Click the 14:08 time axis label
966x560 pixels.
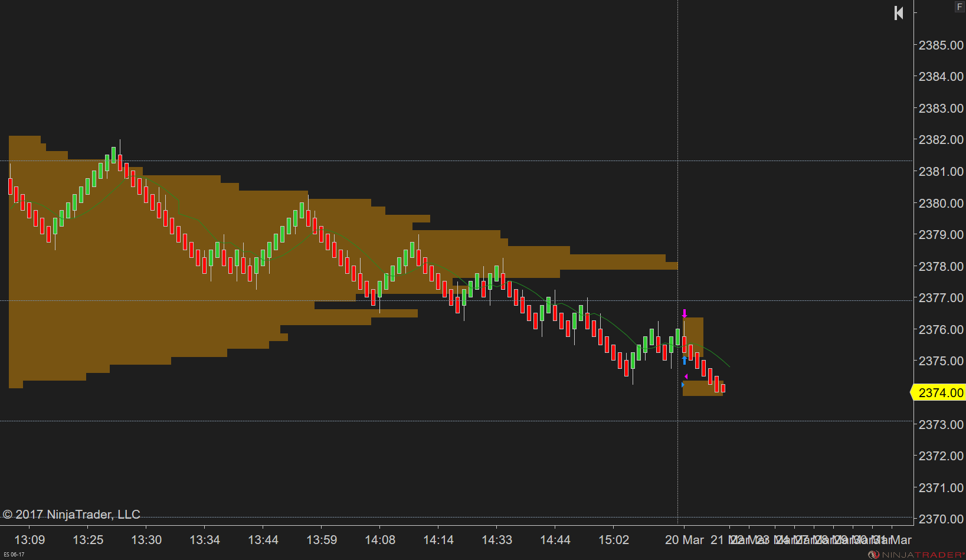tap(380, 540)
